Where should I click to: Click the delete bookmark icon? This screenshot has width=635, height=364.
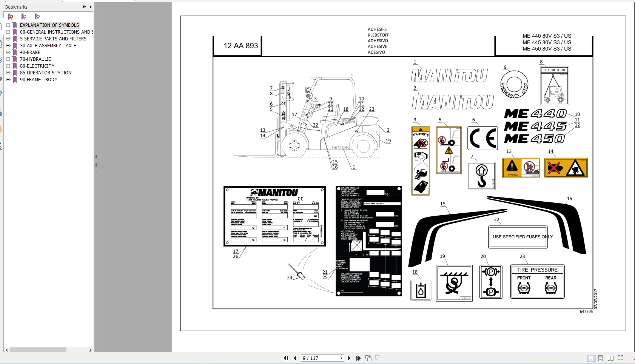[11, 17]
